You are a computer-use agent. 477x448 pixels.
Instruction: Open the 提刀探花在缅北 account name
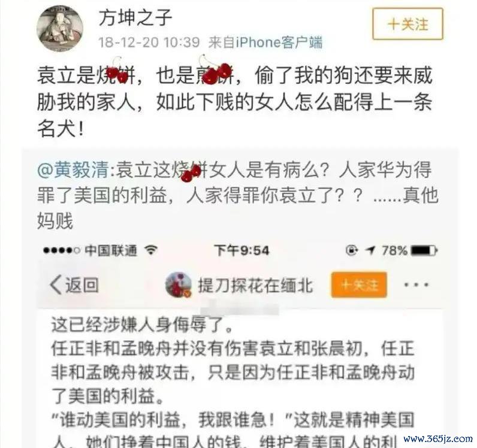point(255,285)
